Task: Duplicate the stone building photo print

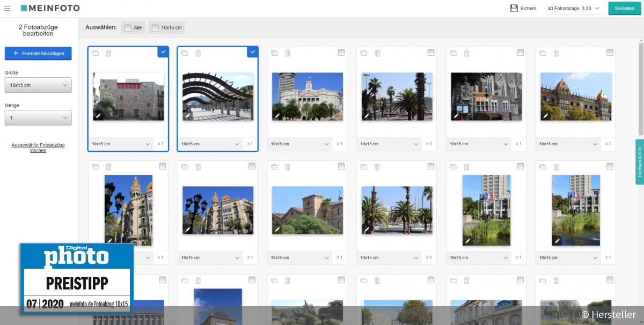Action: 95,53
